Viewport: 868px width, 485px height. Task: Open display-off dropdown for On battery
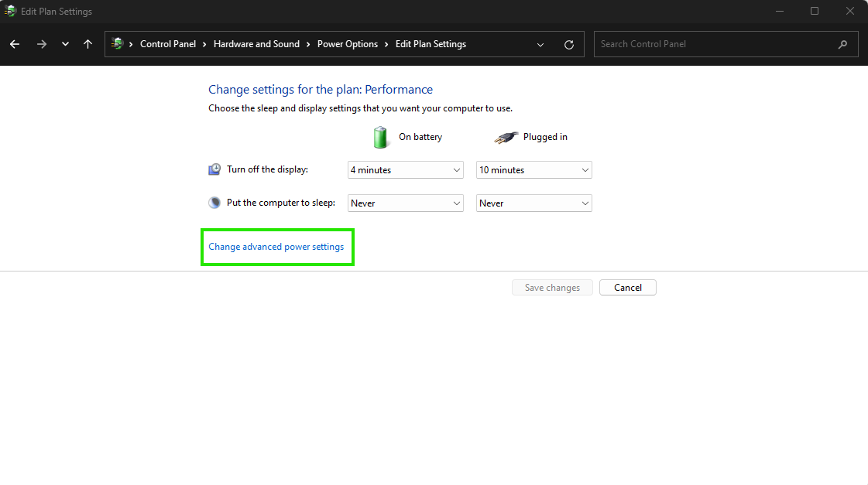(406, 170)
